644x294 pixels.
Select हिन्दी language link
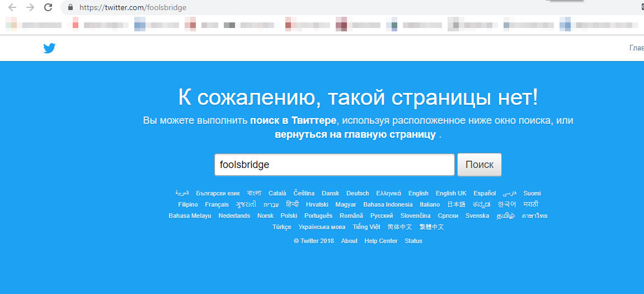293,204
